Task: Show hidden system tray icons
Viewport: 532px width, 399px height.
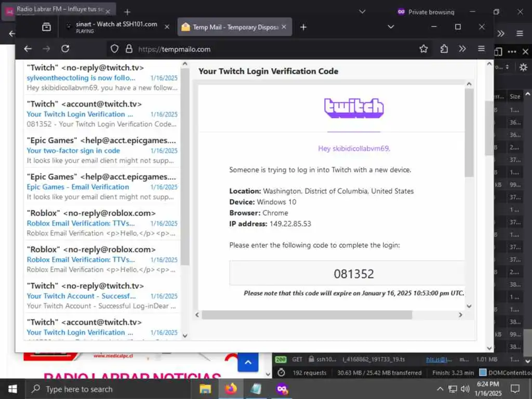Action: coord(440,389)
